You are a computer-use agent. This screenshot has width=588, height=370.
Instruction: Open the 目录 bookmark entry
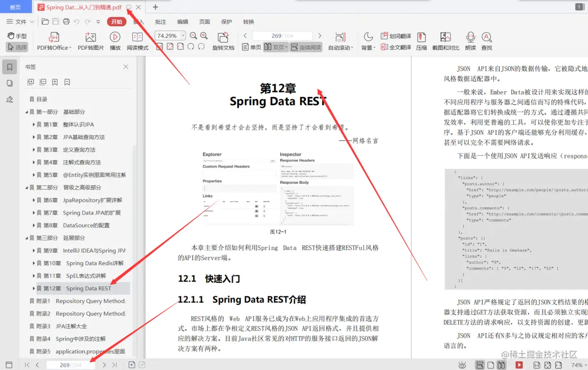tap(42, 99)
